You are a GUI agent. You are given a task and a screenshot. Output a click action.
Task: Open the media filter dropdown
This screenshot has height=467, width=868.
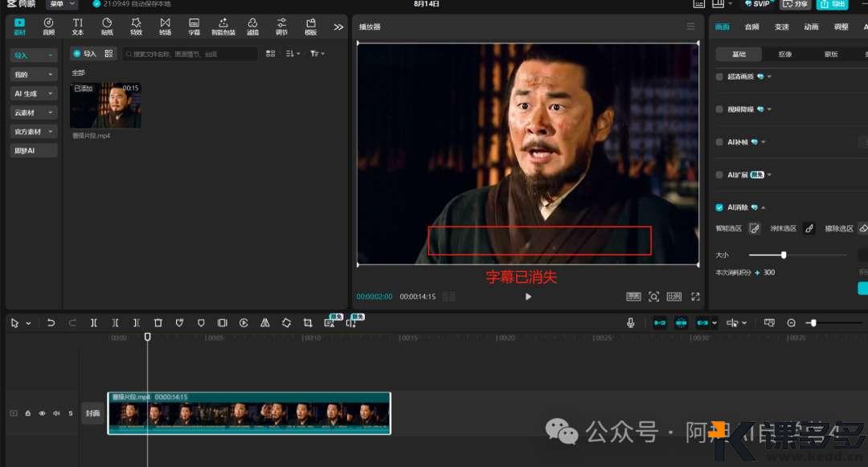coord(317,54)
